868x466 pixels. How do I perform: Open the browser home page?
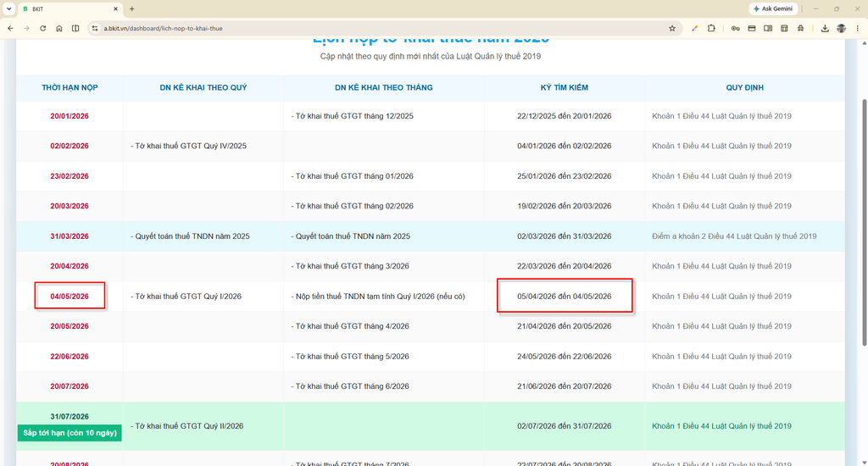pyautogui.click(x=59, y=28)
